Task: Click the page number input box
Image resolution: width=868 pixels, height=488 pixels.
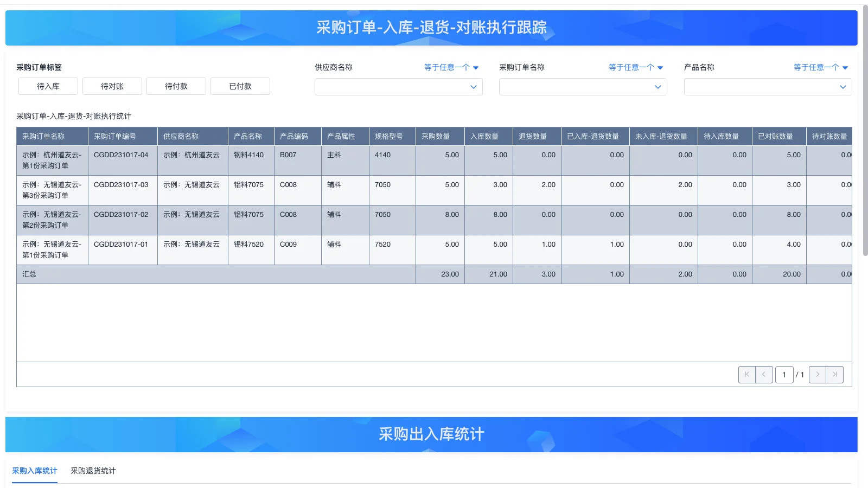Action: 784,375
